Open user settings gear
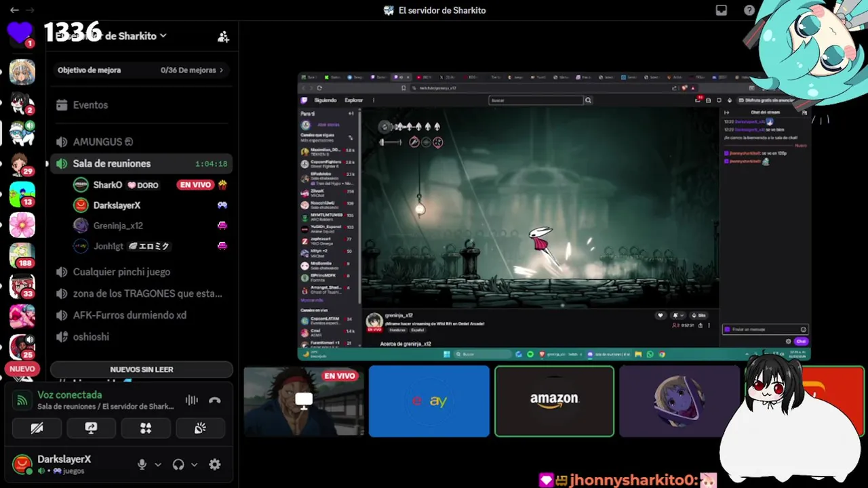The image size is (868, 488). point(215,464)
